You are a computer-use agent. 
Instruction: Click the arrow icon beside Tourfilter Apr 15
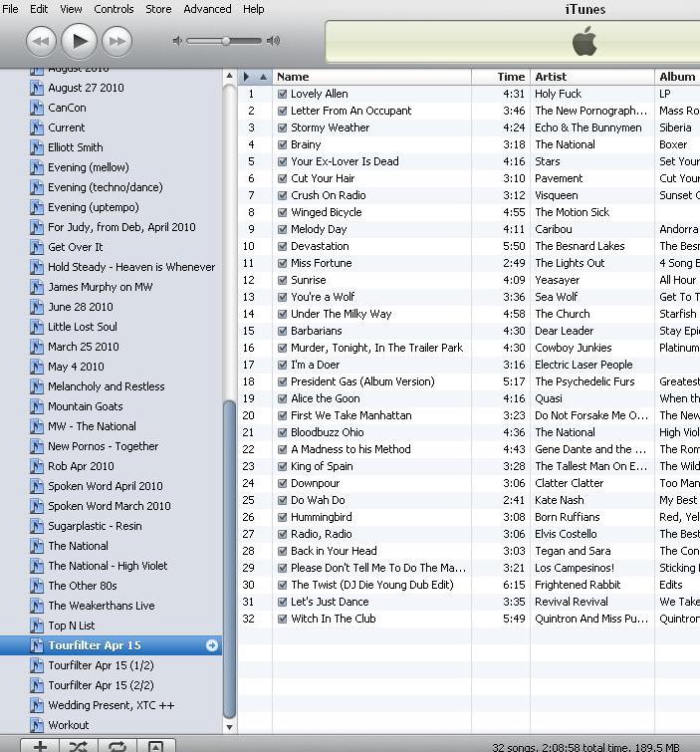tap(211, 645)
